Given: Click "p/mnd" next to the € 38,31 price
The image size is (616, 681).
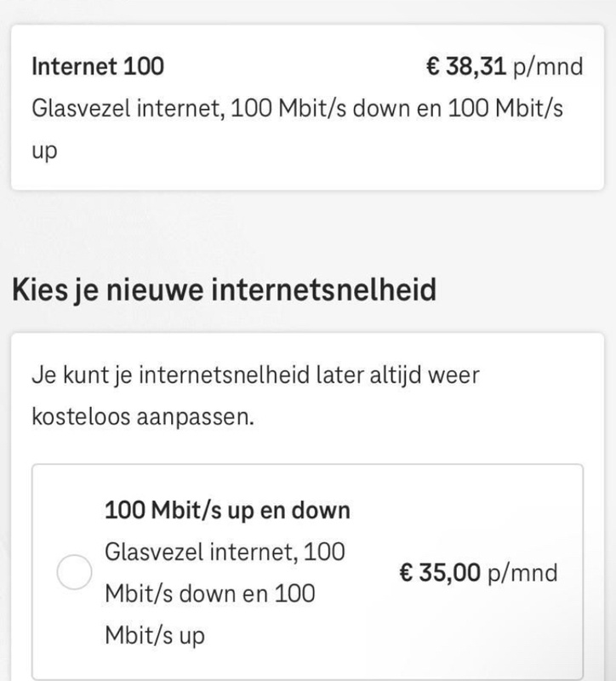Looking at the screenshot, I should pyautogui.click(x=550, y=67).
